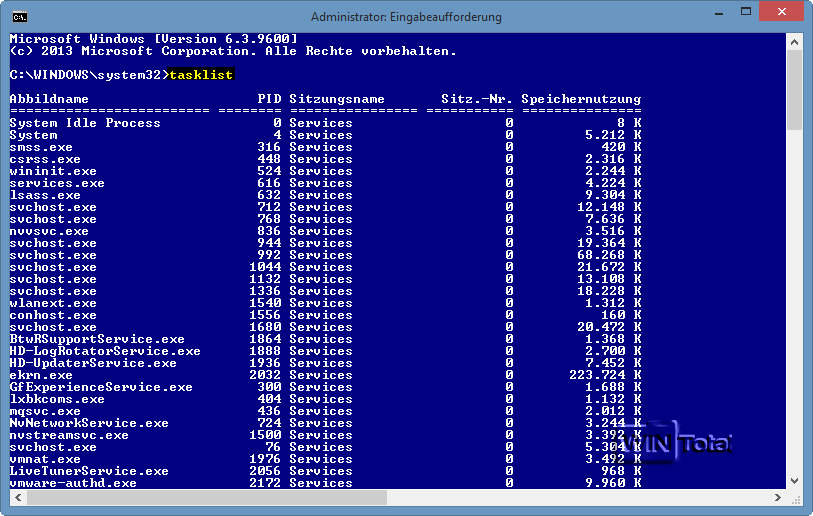Click the lsass.exe process name
The height and width of the screenshot is (516, 813).
pyautogui.click(x=45, y=195)
